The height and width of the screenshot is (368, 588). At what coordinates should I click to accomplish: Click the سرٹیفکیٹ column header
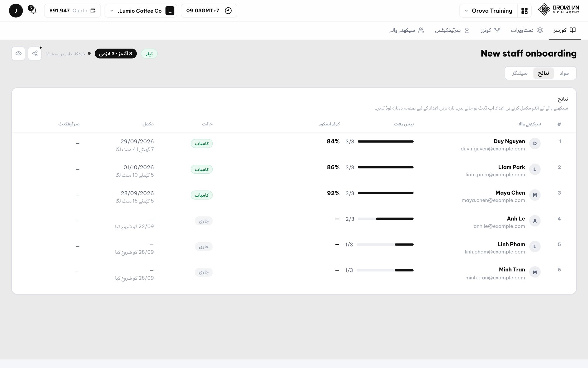click(x=69, y=124)
